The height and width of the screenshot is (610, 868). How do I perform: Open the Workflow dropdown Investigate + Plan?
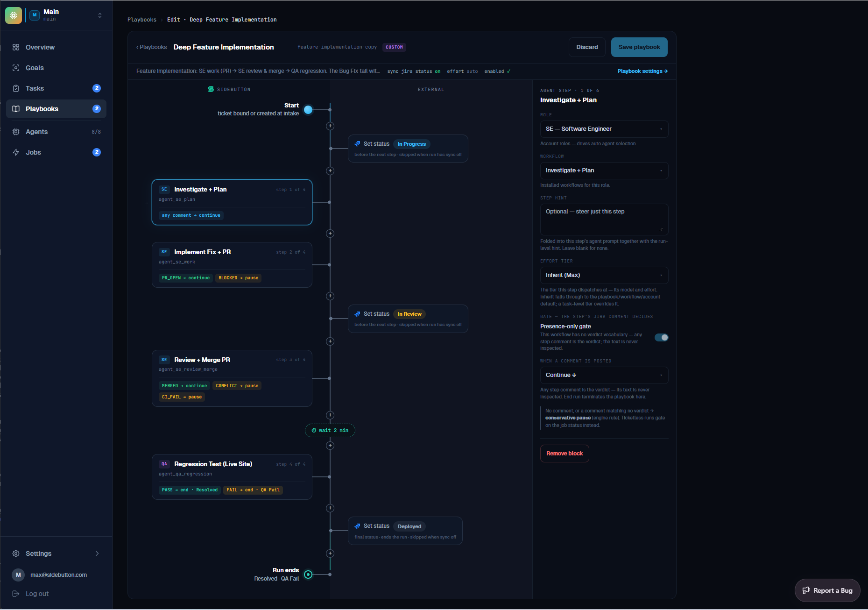[x=604, y=170]
